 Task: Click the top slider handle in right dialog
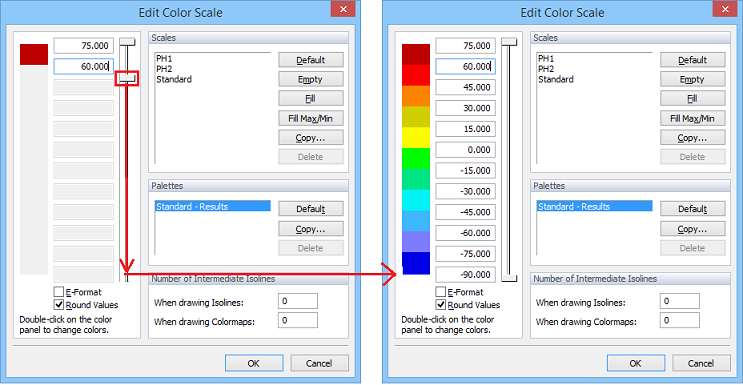[509, 42]
